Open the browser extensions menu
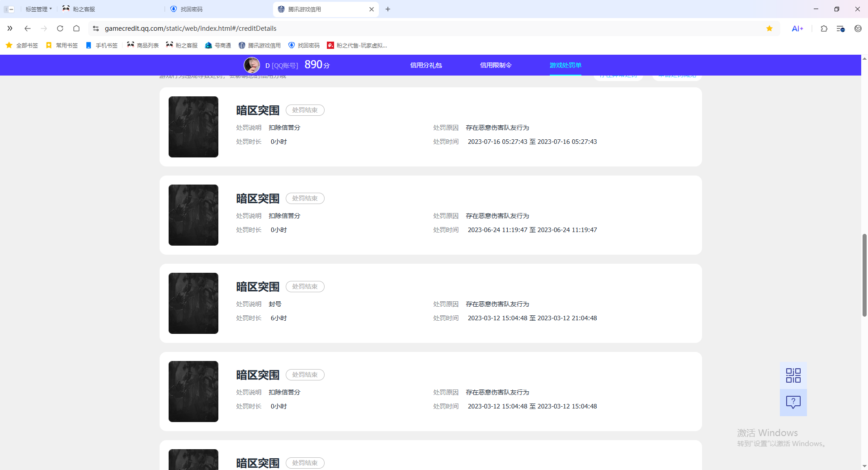The width and height of the screenshot is (868, 470). click(824, 28)
